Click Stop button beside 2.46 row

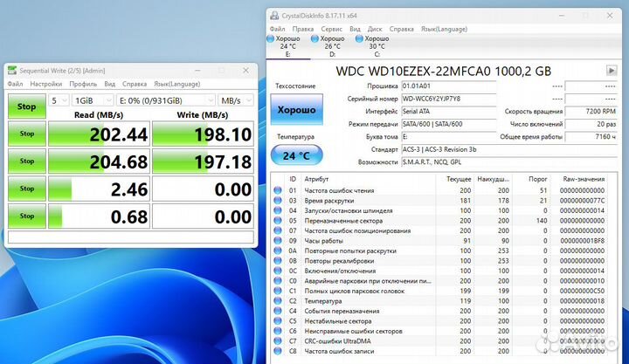coord(27,188)
